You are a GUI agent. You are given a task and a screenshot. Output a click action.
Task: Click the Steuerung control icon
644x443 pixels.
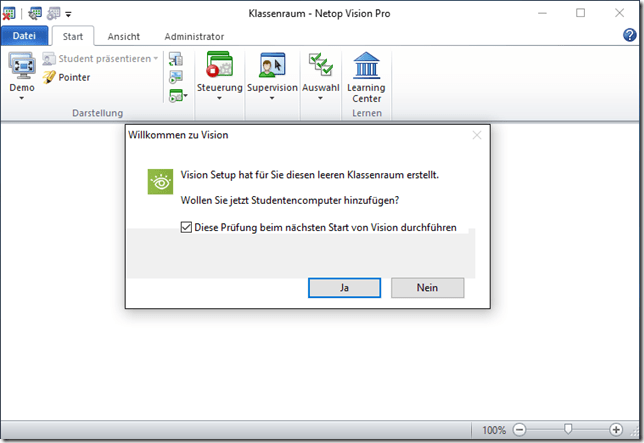pos(219,65)
